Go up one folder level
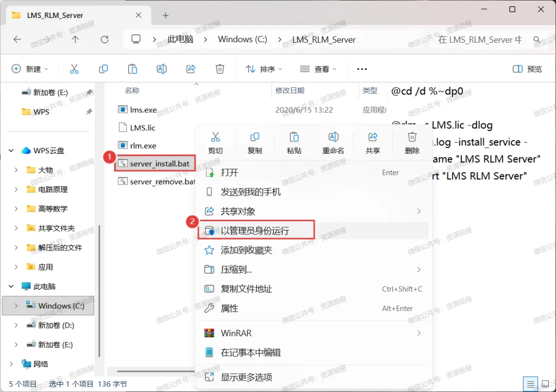556x392 pixels. tap(75, 39)
